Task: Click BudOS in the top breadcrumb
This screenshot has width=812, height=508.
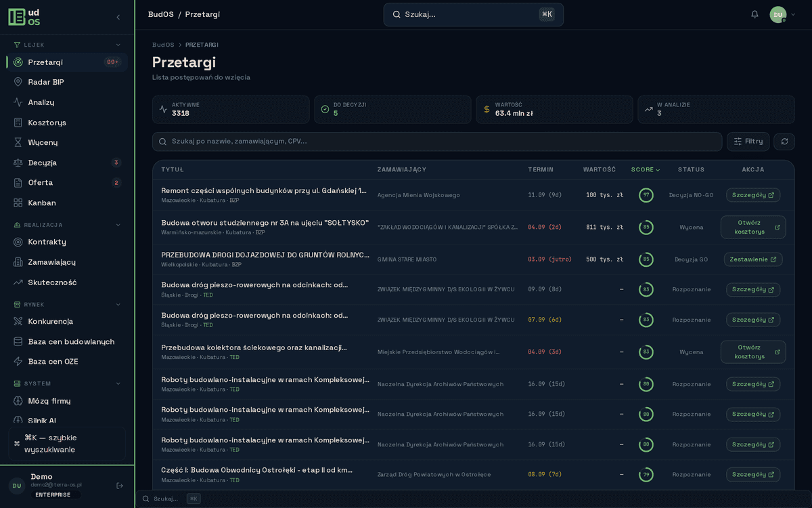Action: pyautogui.click(x=161, y=14)
